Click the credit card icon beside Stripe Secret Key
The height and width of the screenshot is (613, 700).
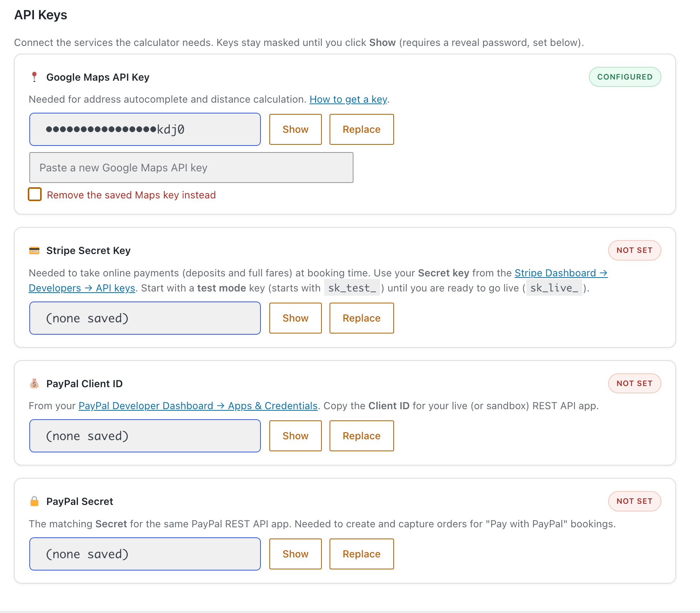point(34,251)
